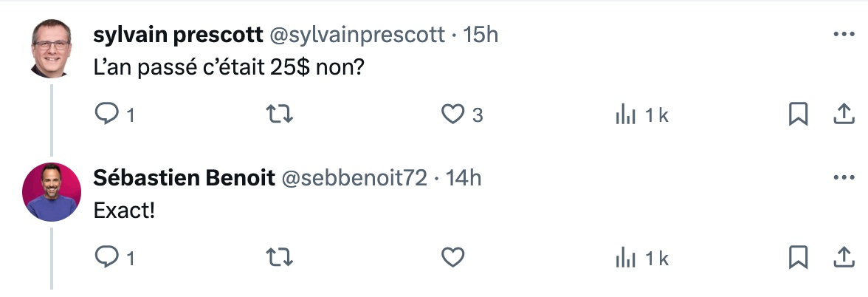This screenshot has width=868, height=297.
Task: View analytics on sylvain prescott's tweet
Action: [x=626, y=115]
